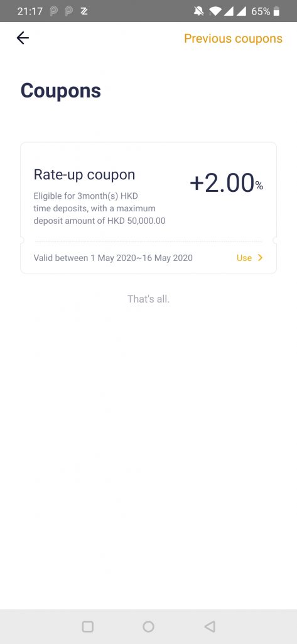Tap the muted notifications bell icon
297x644 pixels.
tap(198, 11)
